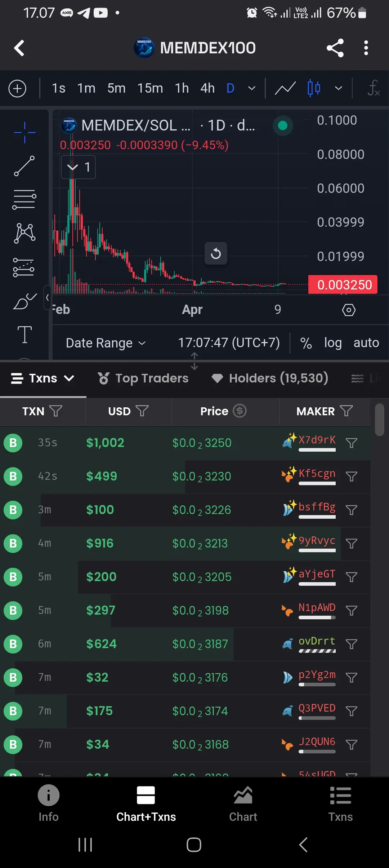Select the 1m timeframe

coord(86,88)
